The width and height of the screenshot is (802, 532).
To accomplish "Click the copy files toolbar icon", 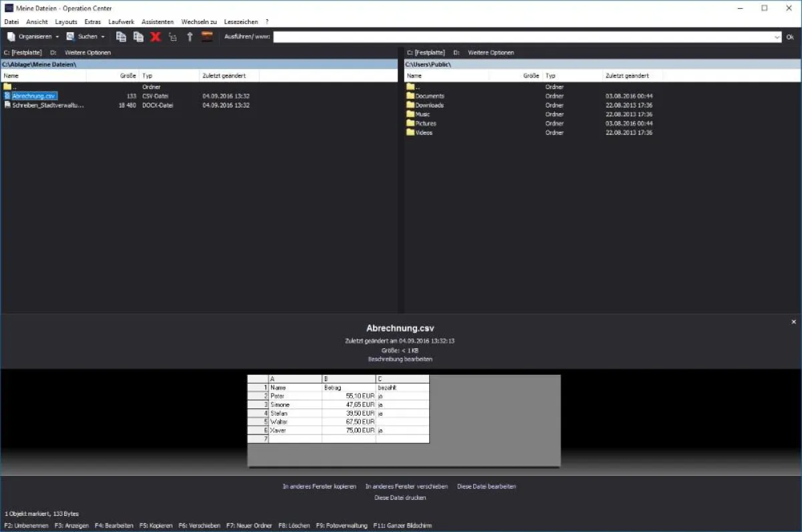I will [121, 37].
